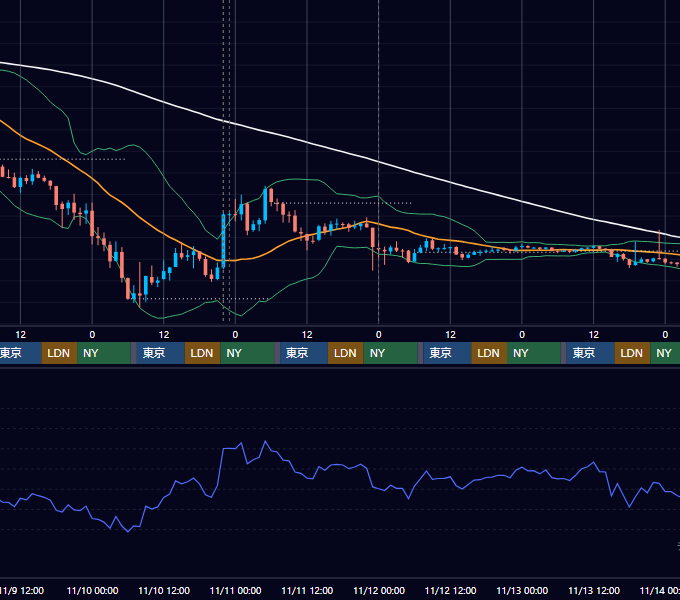Click the NY session box around 11/14 00:00
680x600 pixels.
pyautogui.click(x=665, y=353)
